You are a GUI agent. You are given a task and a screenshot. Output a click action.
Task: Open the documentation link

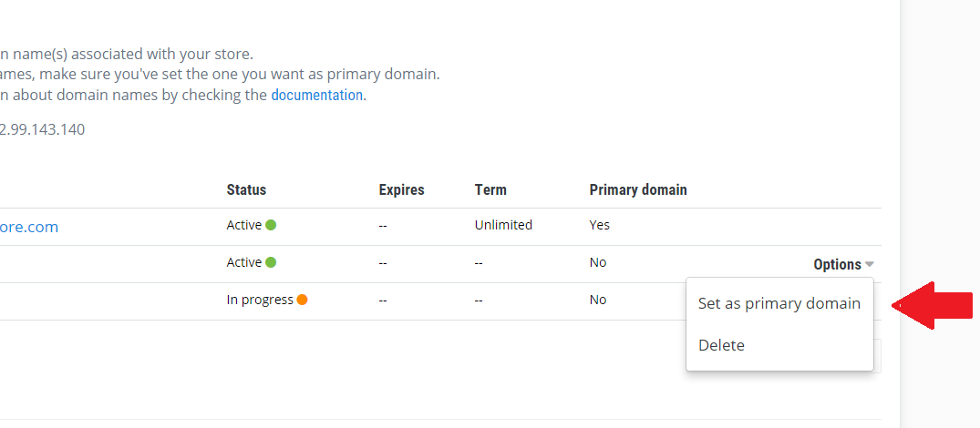[x=317, y=95]
